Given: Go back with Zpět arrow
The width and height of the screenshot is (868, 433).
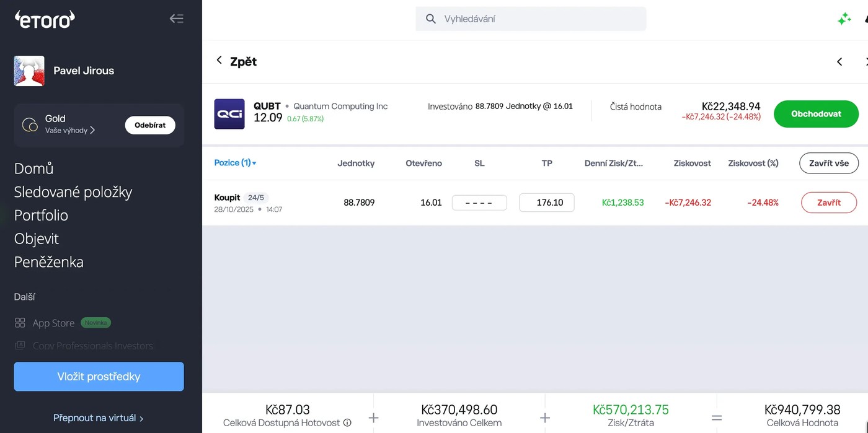Looking at the screenshot, I should pyautogui.click(x=219, y=60).
